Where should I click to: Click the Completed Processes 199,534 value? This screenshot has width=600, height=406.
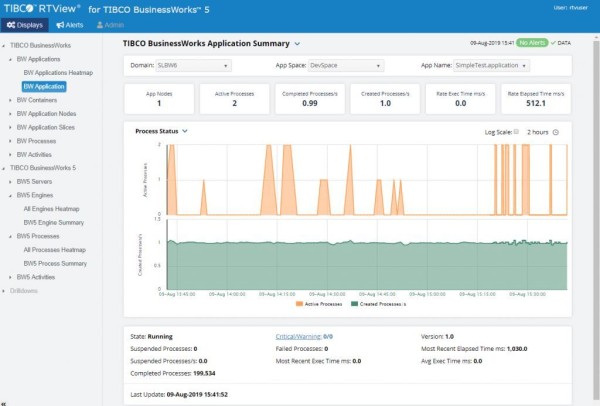204,373
